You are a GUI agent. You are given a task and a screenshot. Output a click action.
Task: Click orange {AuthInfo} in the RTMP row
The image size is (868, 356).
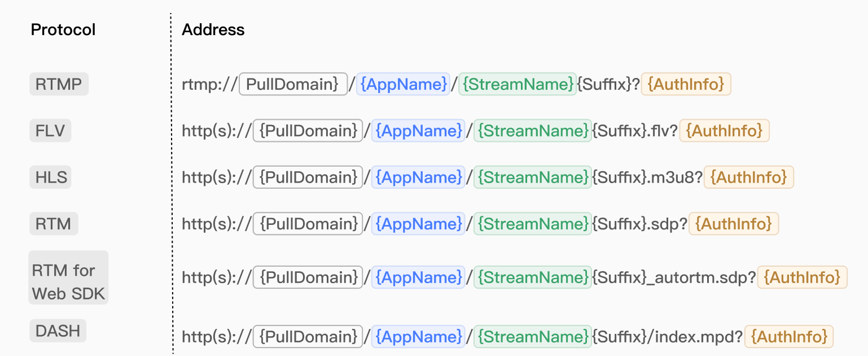point(686,84)
